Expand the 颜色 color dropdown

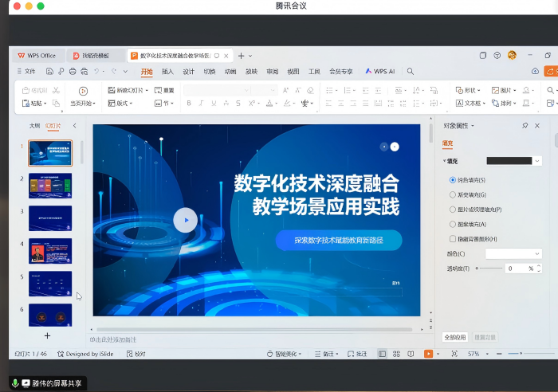click(x=513, y=253)
